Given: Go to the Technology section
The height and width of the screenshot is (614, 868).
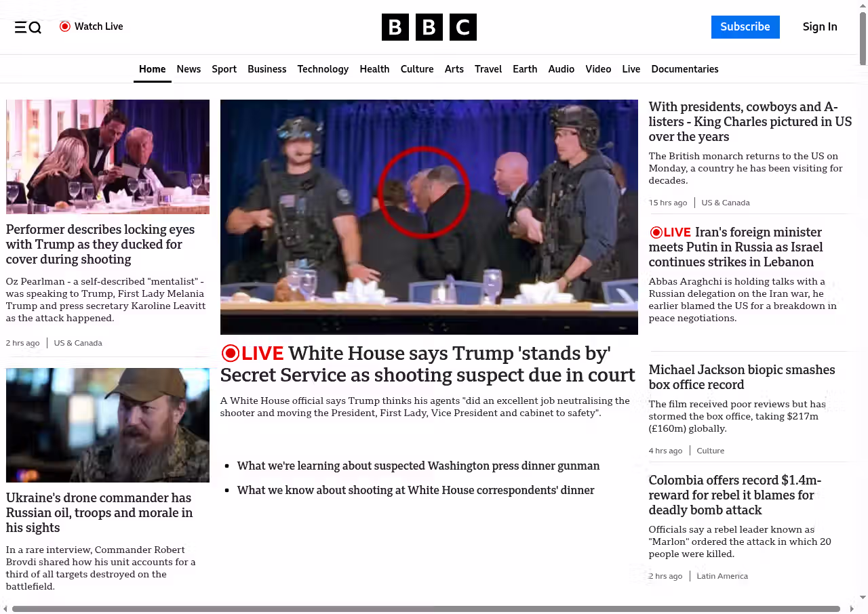Looking at the screenshot, I should 323,69.
